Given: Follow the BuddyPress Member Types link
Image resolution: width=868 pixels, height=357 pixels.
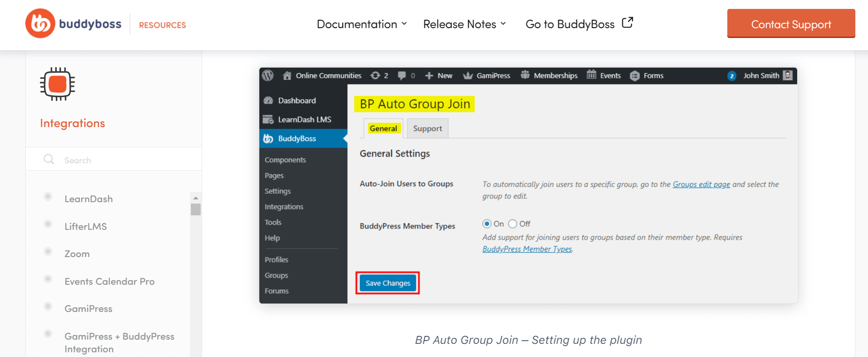Looking at the screenshot, I should pos(527,249).
